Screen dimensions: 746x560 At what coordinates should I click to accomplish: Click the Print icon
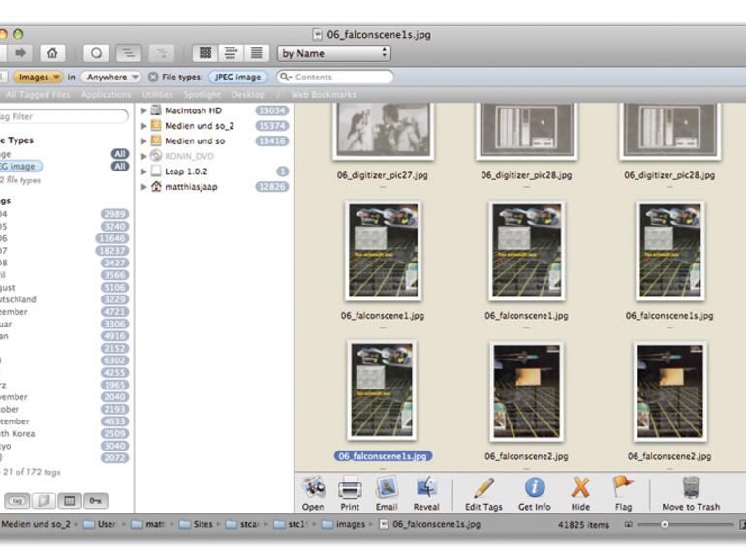click(x=350, y=488)
